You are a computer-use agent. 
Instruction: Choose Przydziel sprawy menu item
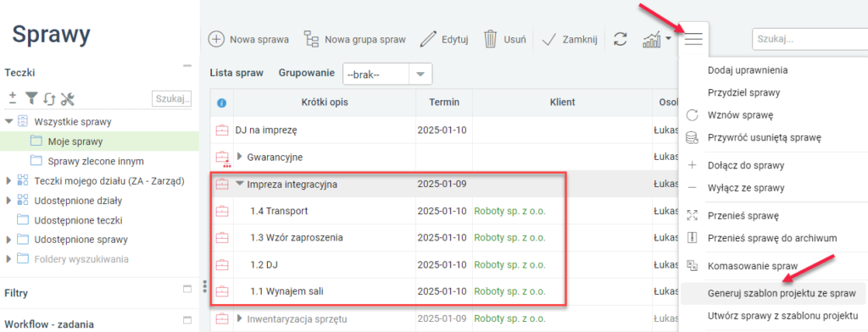click(x=743, y=92)
